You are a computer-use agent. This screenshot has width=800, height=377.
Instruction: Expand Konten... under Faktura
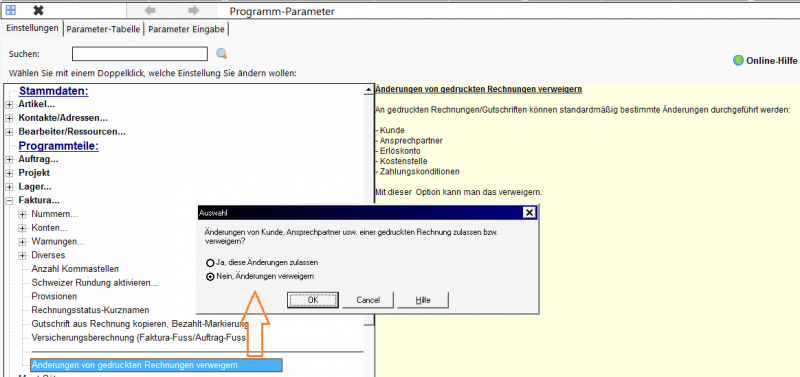pyautogui.click(x=22, y=228)
